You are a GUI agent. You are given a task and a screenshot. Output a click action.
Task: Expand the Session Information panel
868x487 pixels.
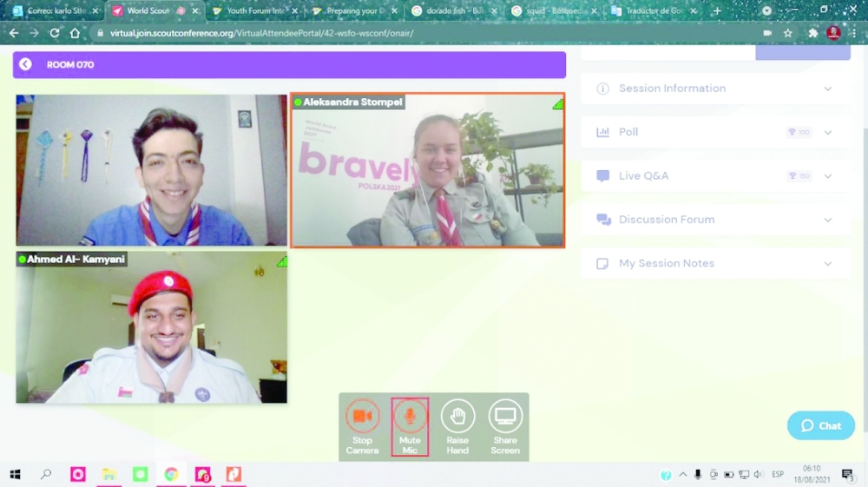[x=827, y=89]
